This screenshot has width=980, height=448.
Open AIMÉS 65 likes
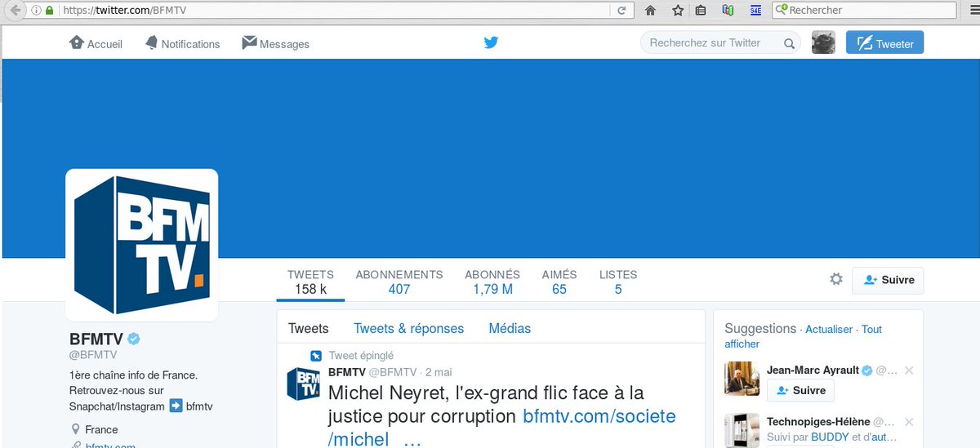559,282
